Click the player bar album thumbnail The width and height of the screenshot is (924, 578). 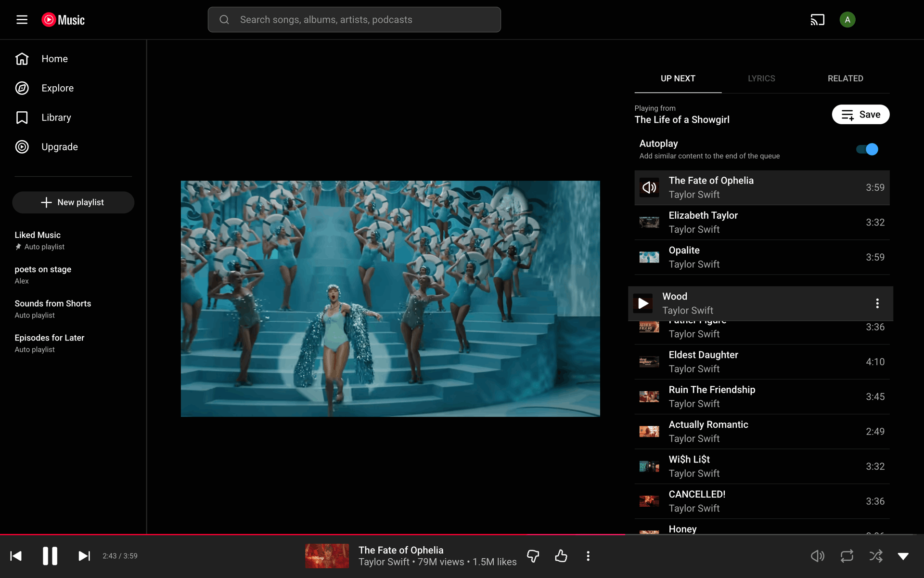pos(327,556)
